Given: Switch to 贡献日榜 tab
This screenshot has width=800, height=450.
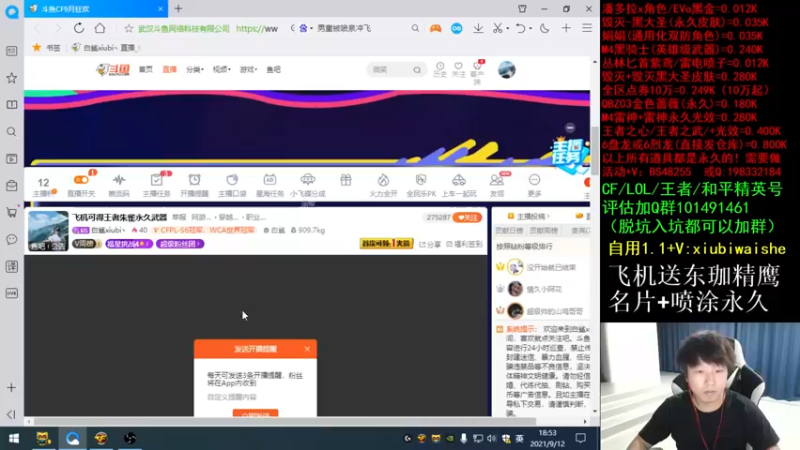Looking at the screenshot, I should [x=509, y=231].
